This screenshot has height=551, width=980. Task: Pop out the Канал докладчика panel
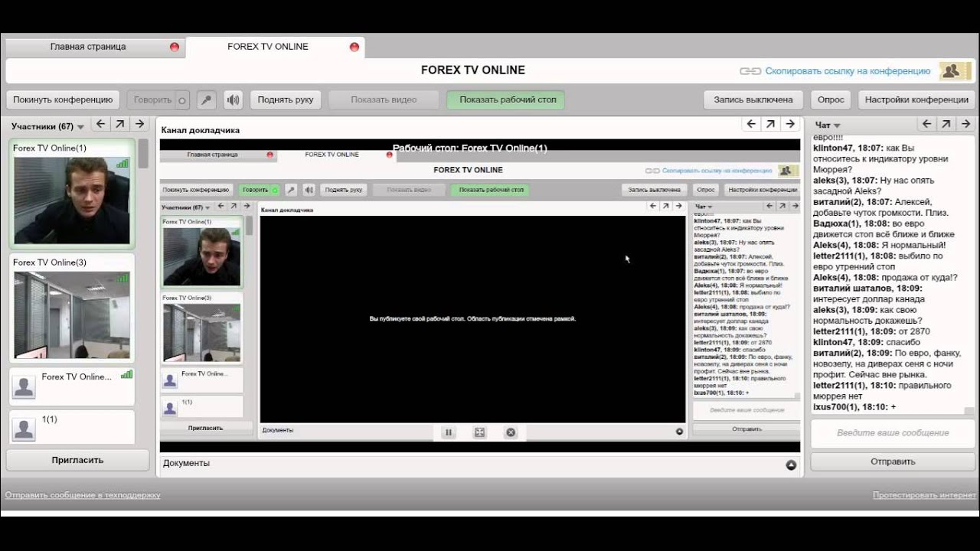coord(771,124)
